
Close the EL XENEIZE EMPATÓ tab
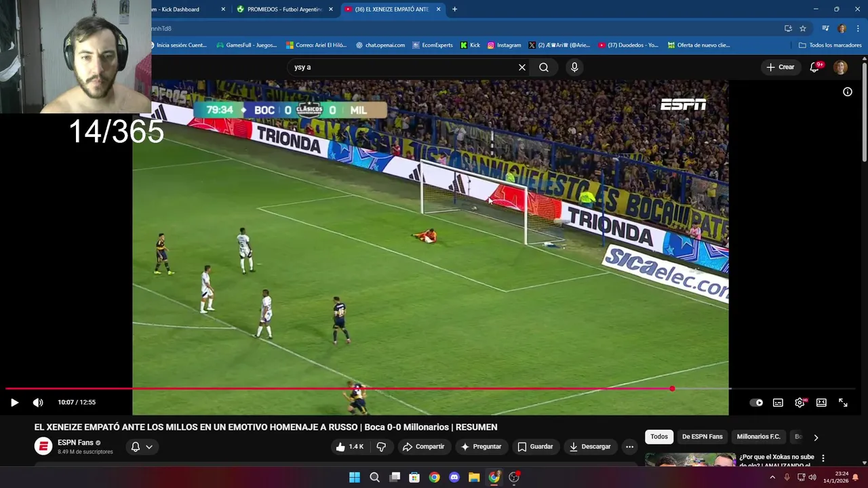[439, 9]
